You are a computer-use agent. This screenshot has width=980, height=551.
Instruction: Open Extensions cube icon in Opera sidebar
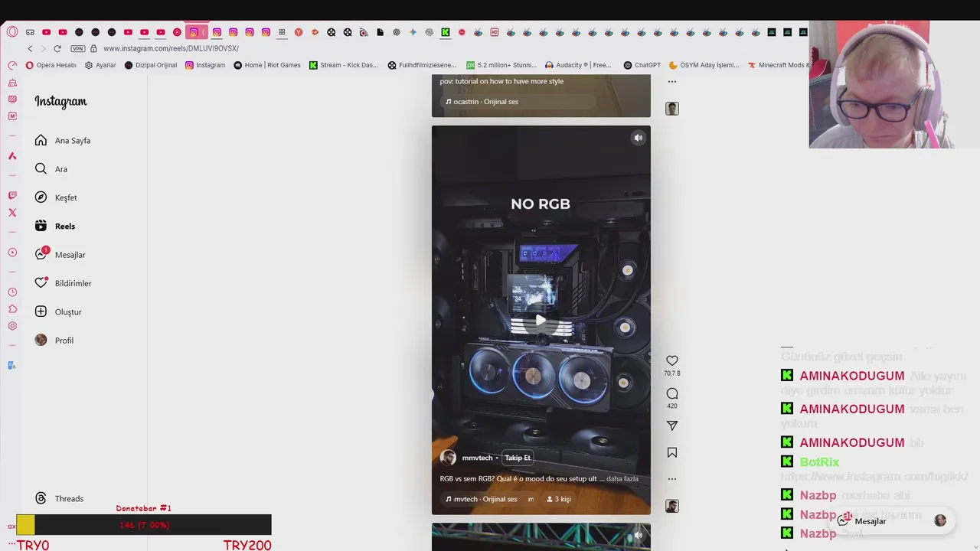[x=12, y=309]
